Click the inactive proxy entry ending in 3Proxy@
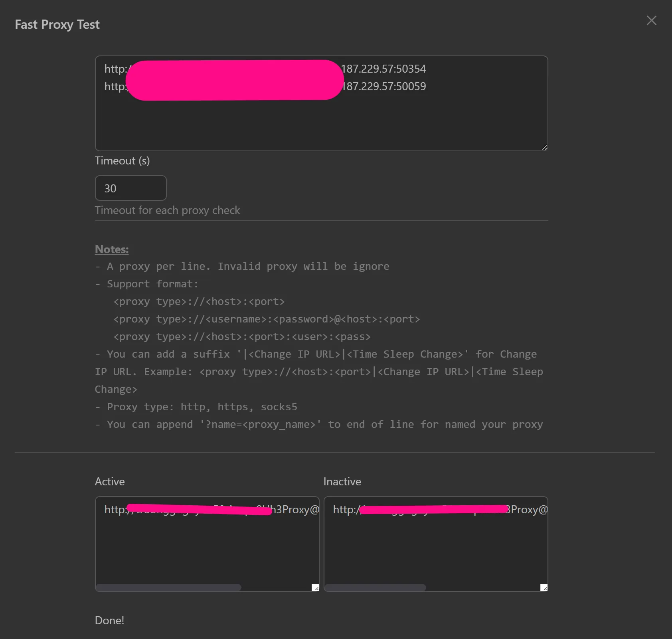Screen dimensions: 672x639 point(439,509)
